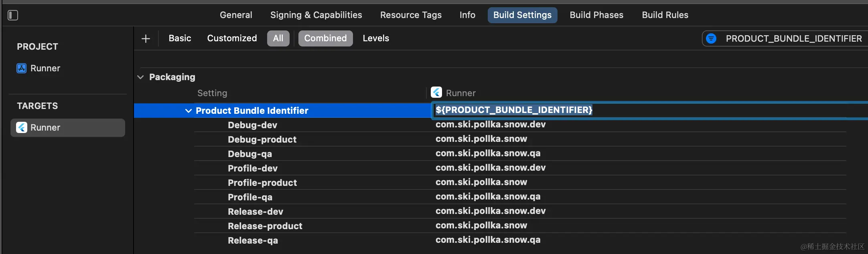Open the General tab
The width and height of the screenshot is (868, 254).
(x=236, y=15)
